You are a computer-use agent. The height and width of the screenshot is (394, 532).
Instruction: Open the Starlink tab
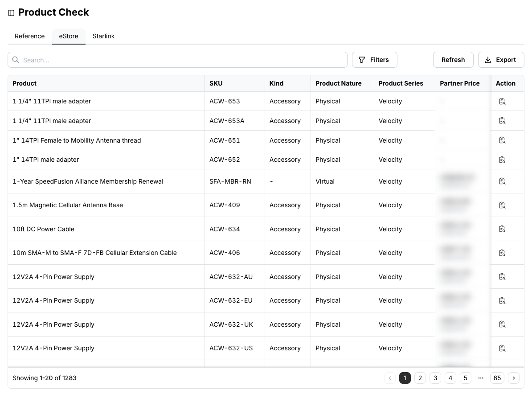tap(103, 36)
